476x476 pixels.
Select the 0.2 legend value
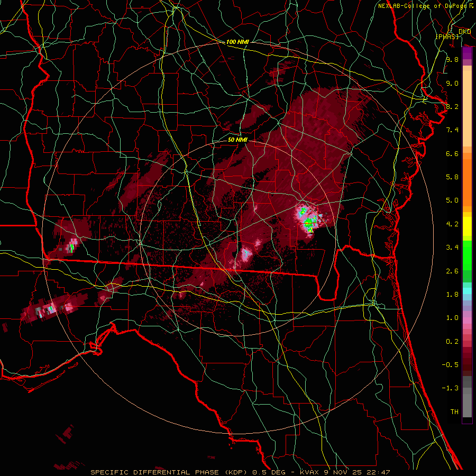pyautogui.click(x=452, y=342)
